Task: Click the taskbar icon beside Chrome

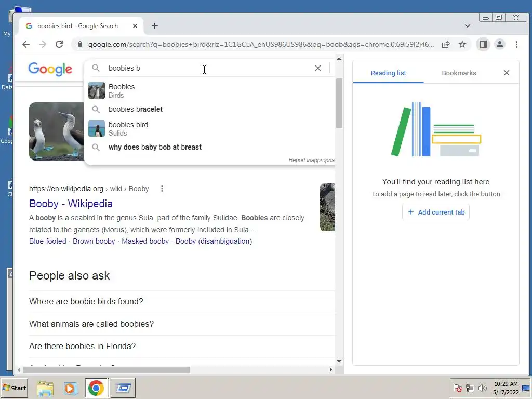Action: point(123,388)
